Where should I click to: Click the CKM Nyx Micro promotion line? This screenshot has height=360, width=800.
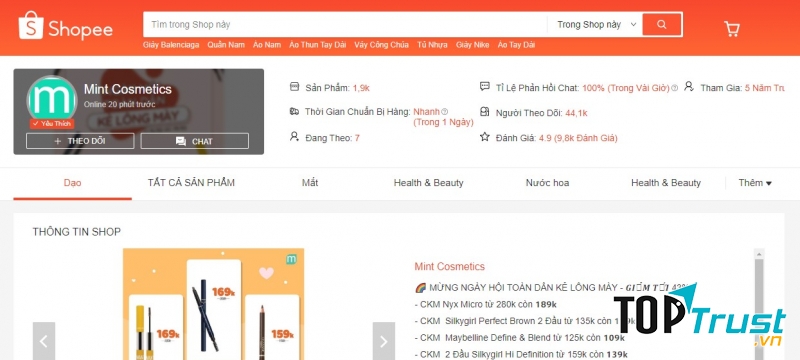point(485,304)
